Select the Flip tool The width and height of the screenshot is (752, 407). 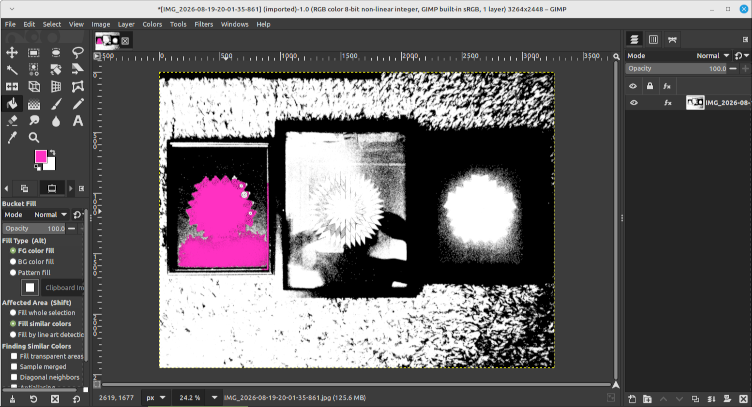point(12,86)
